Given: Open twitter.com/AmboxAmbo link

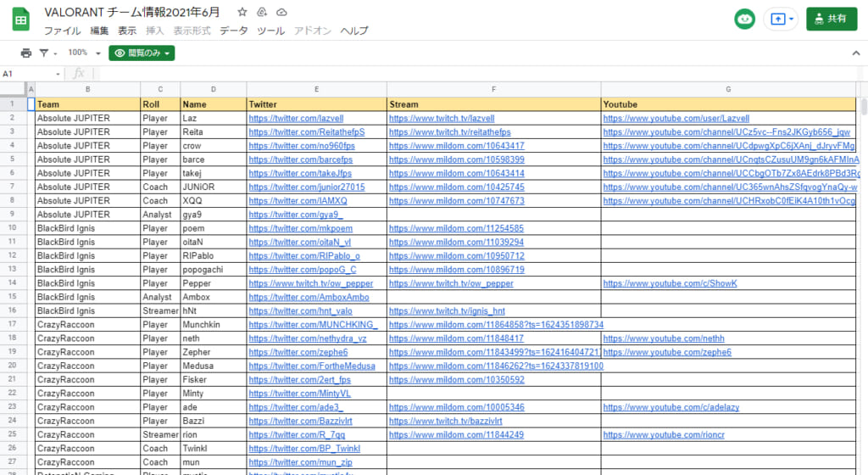Looking at the screenshot, I should pos(309,297).
